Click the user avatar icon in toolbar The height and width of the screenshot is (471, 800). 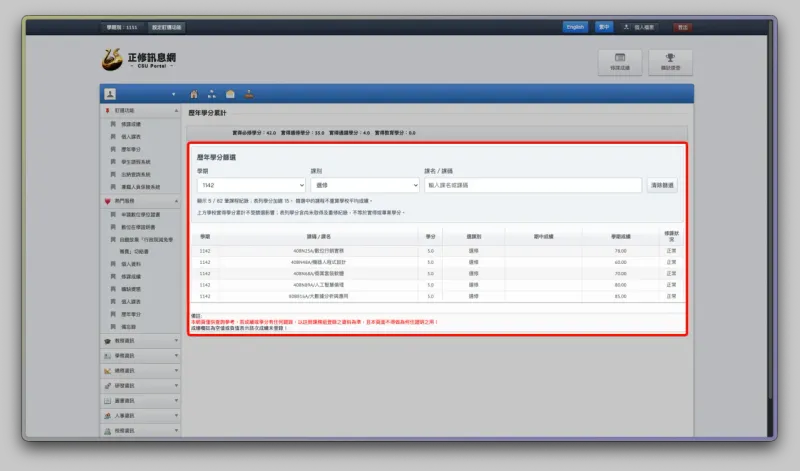(x=110, y=94)
